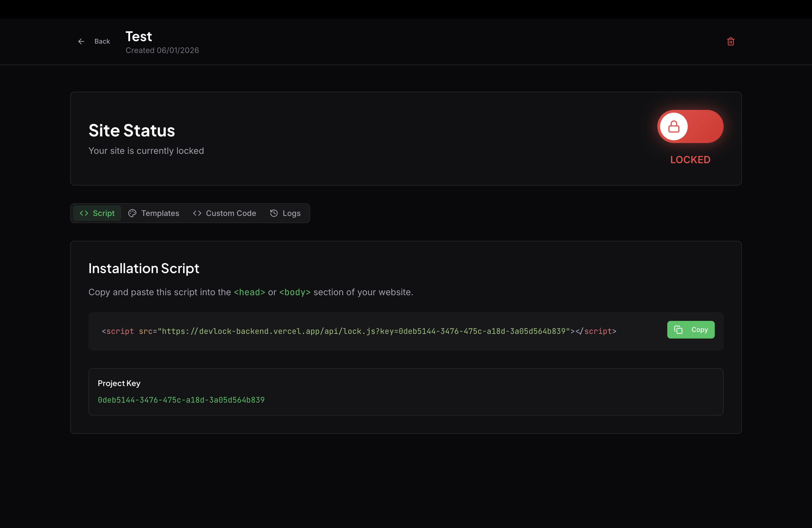Select the Script tab
The width and height of the screenshot is (812, 528).
tap(97, 213)
